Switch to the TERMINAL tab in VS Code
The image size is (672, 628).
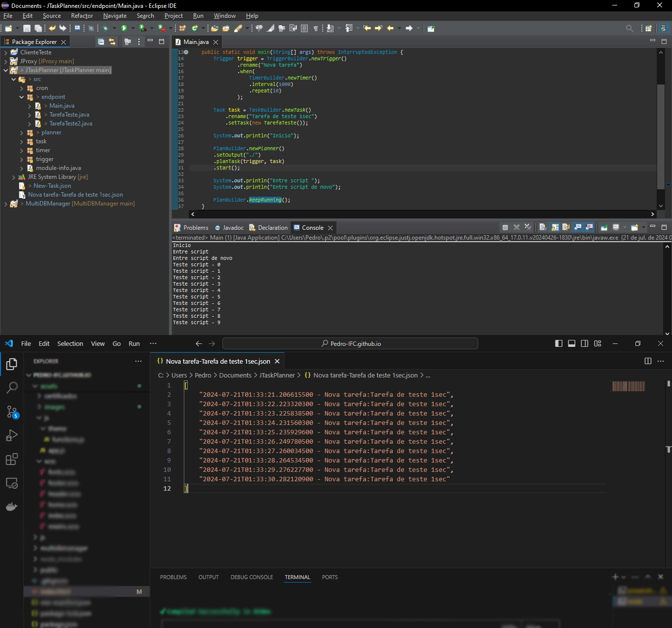(297, 577)
